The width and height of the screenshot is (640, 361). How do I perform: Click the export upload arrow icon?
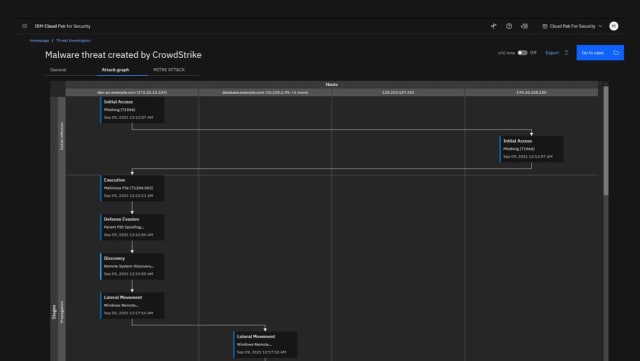coord(566,53)
